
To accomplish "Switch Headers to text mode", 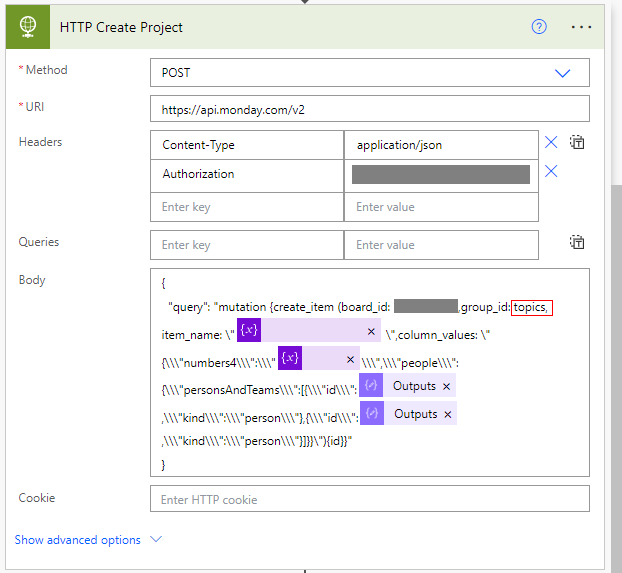I will 577,142.
